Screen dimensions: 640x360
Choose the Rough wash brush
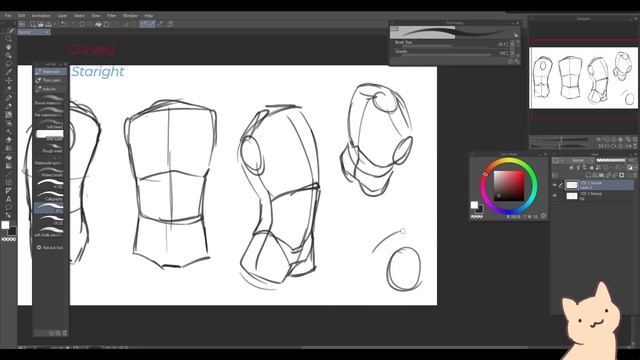pyautogui.click(x=49, y=149)
